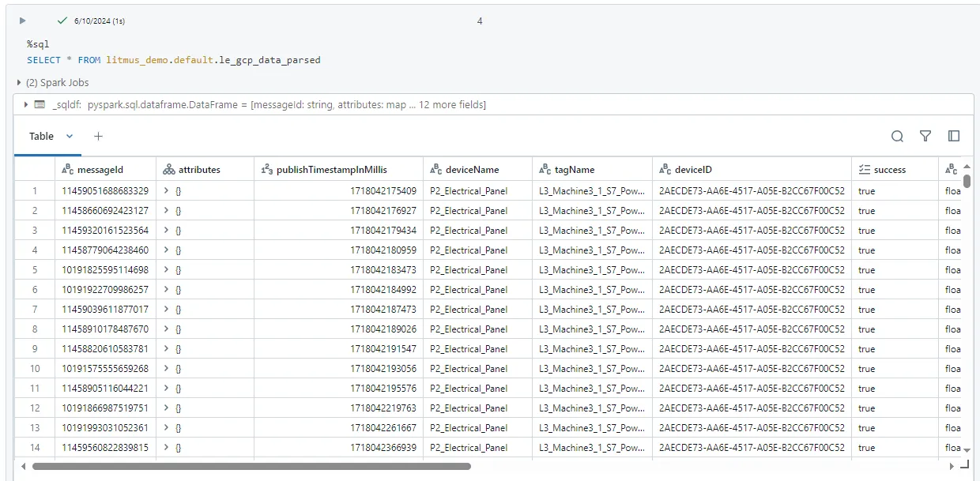Click string type icon on tagName column
Image resolution: width=980 pixels, height=481 pixels.
click(x=545, y=169)
